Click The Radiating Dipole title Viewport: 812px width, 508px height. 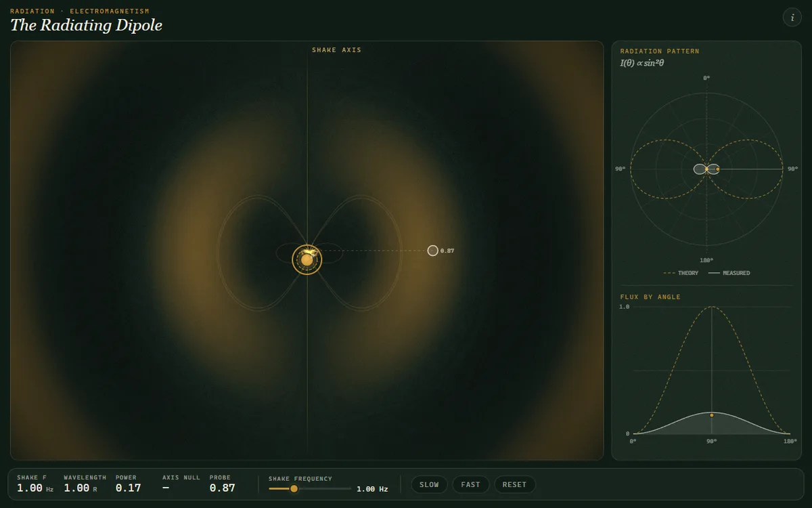click(86, 26)
